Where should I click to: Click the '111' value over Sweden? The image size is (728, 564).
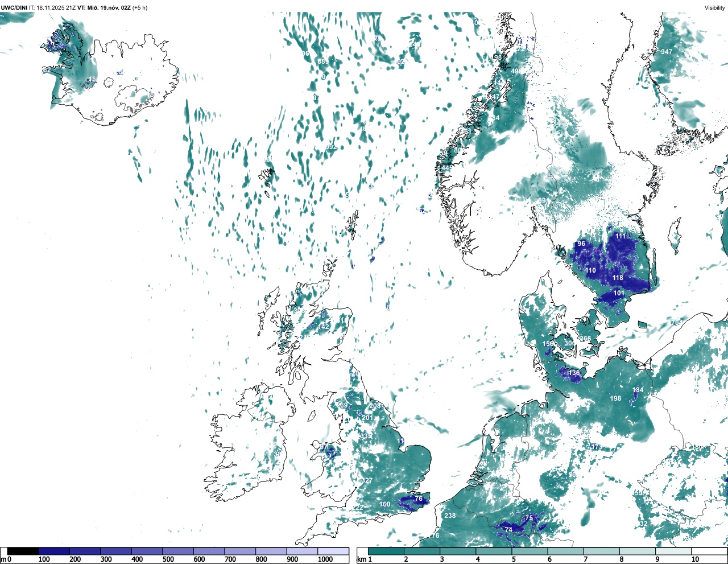(x=621, y=236)
